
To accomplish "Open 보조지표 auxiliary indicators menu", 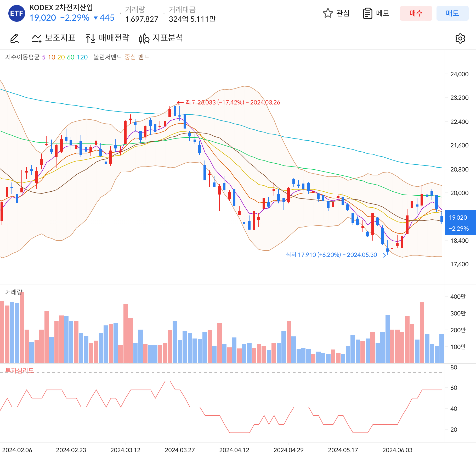I will [54, 38].
